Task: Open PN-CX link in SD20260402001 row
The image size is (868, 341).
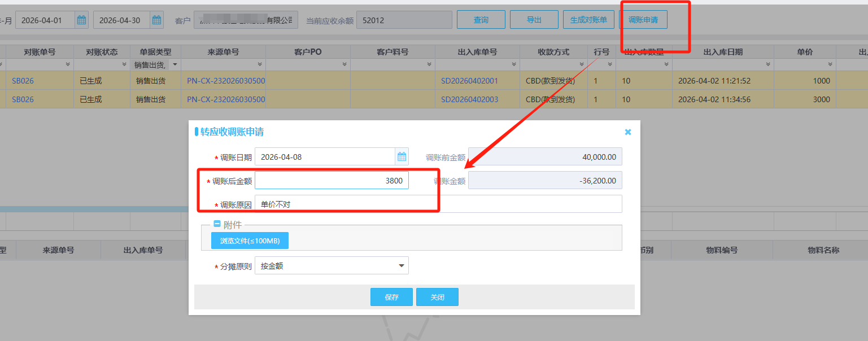Action: (x=226, y=81)
